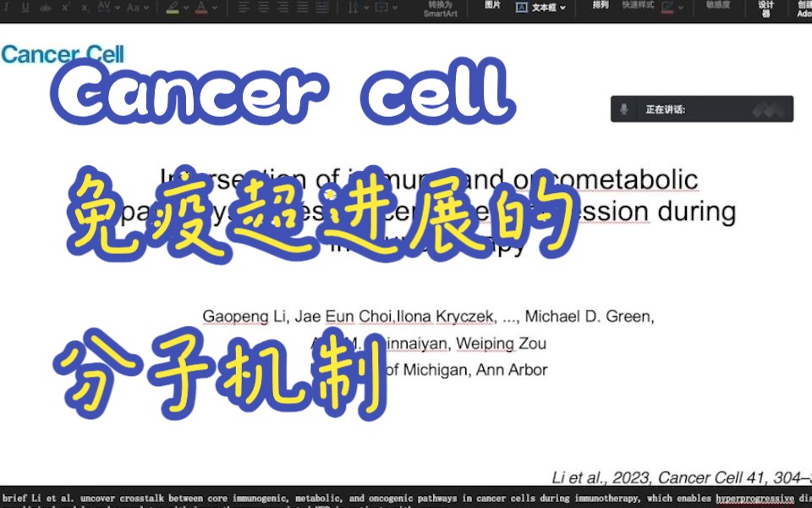Click the microphone icon on the speaking indicator
The image size is (812, 508).
(x=623, y=108)
